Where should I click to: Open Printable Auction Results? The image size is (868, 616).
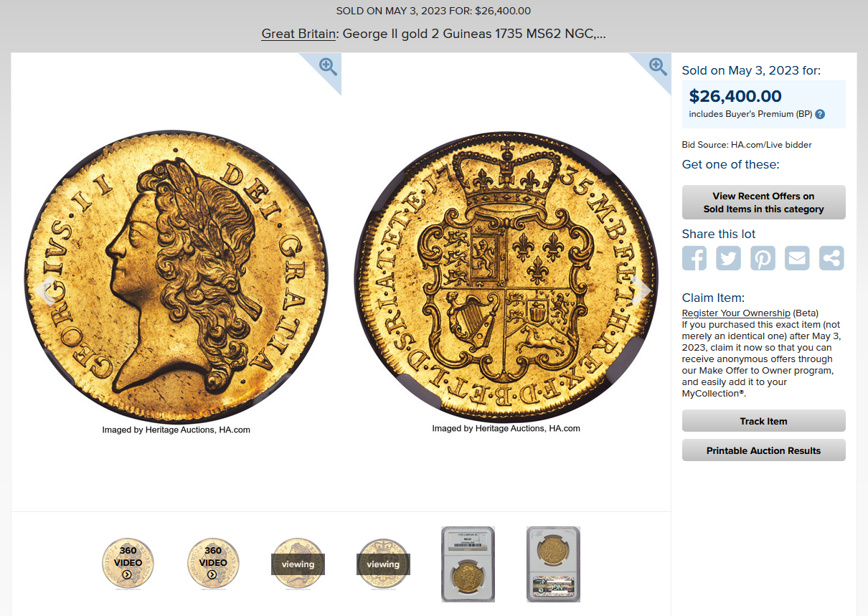(x=763, y=450)
